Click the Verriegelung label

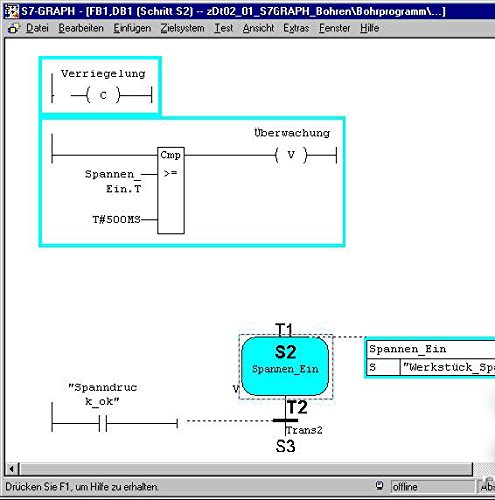(x=103, y=74)
